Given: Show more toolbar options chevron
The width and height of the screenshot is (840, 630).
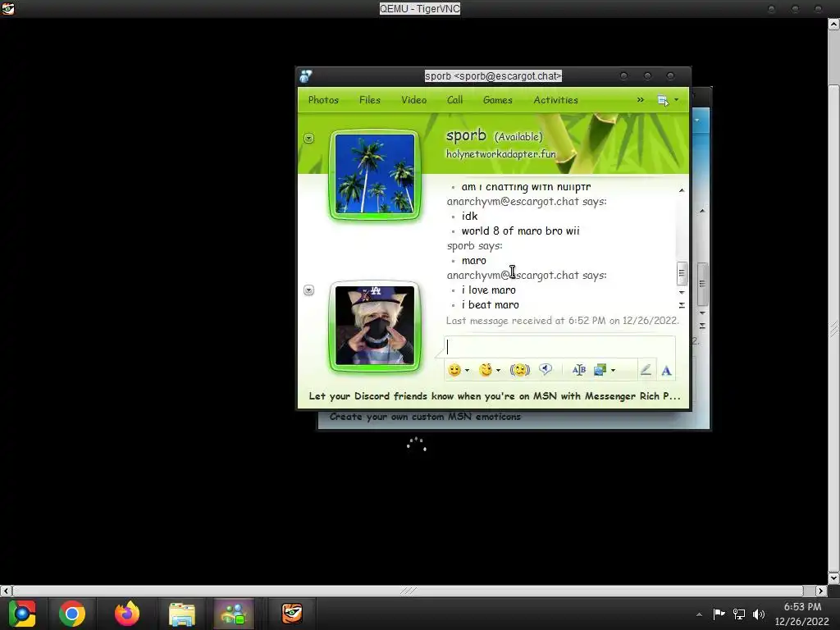Looking at the screenshot, I should [640, 99].
